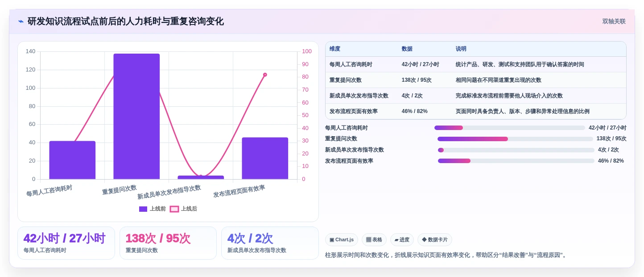Open the 138次 / 95次 data card

click(x=168, y=243)
